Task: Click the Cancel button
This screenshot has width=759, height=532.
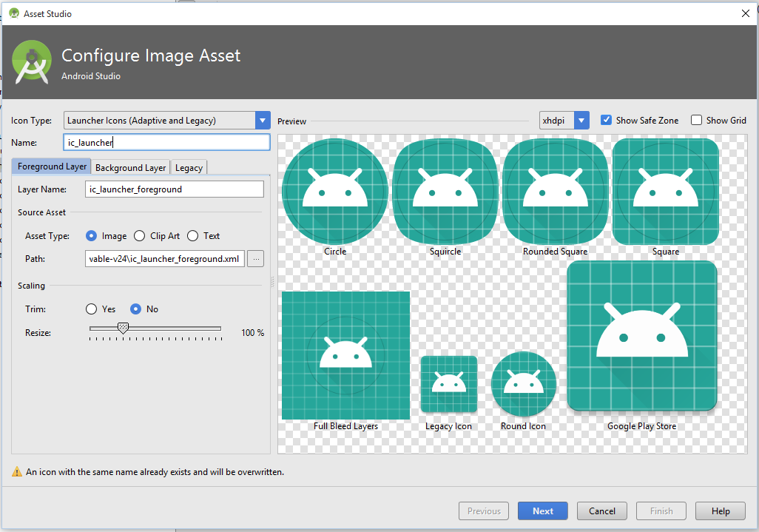Action: click(x=601, y=511)
